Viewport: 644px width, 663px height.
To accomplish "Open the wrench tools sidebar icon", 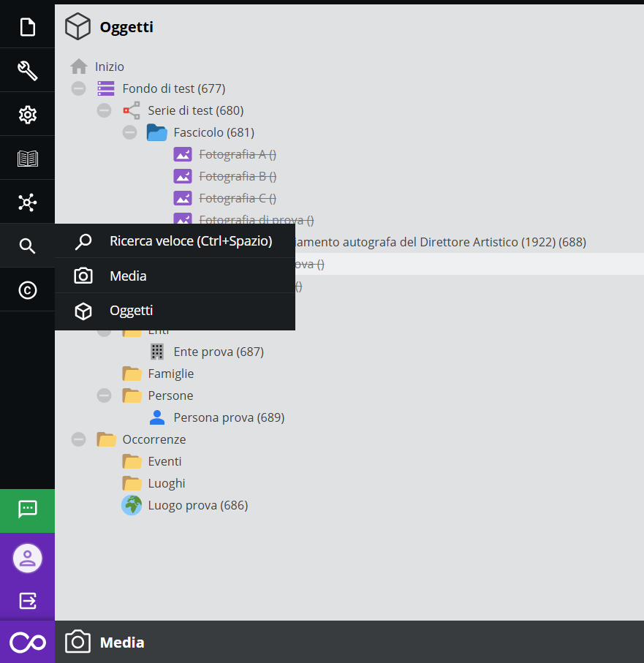I will click(27, 71).
